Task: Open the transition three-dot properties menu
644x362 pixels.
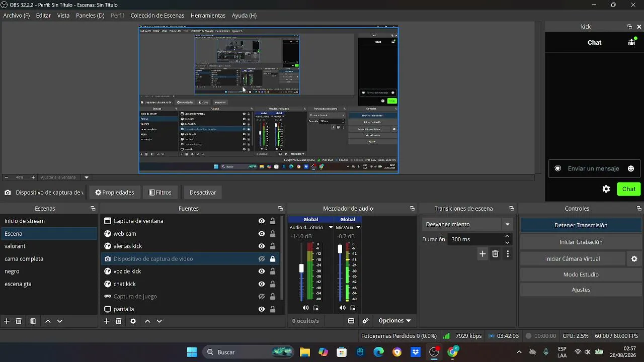Action: (508, 254)
